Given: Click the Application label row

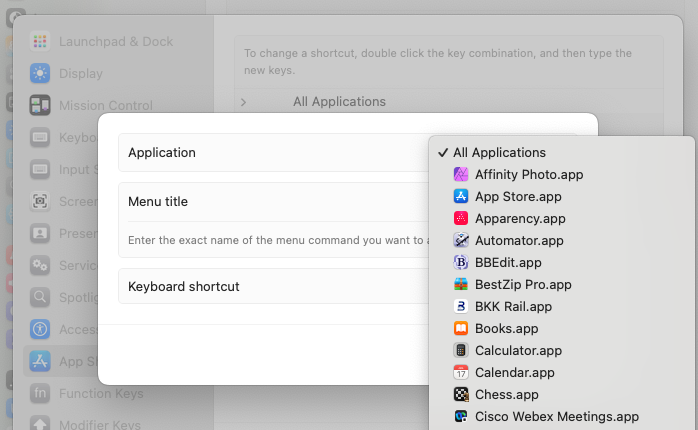Looking at the screenshot, I should click(274, 153).
